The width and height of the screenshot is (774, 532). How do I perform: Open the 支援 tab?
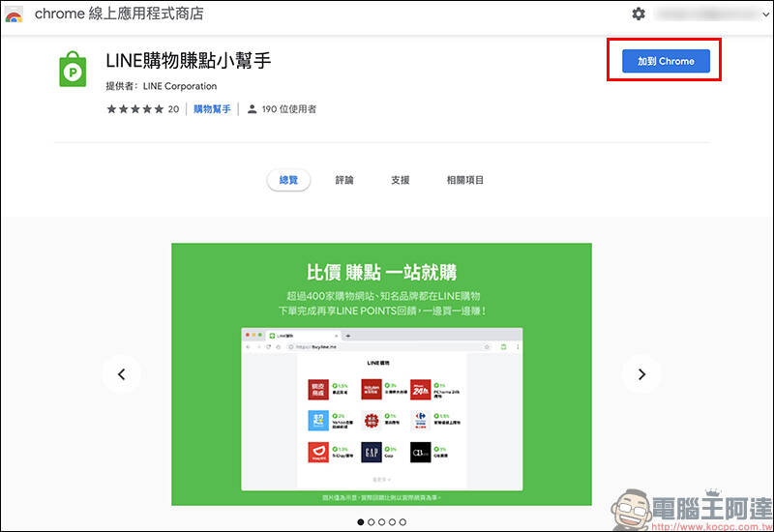coord(400,180)
